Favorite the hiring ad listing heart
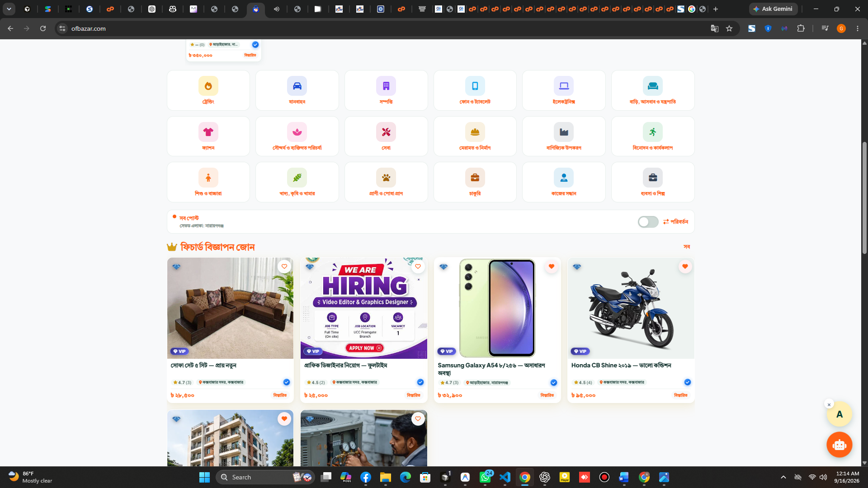The height and width of the screenshot is (488, 868). coord(418,267)
